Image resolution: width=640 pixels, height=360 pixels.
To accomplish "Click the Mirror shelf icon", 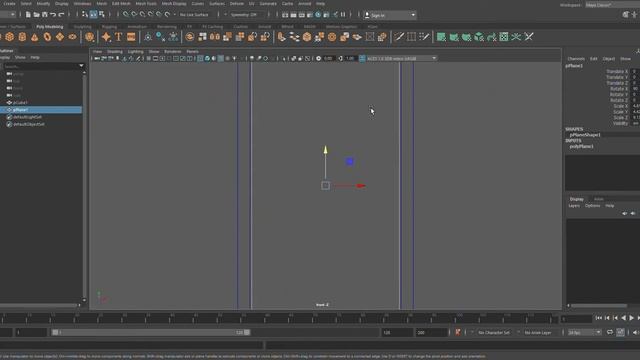I will (215, 37).
